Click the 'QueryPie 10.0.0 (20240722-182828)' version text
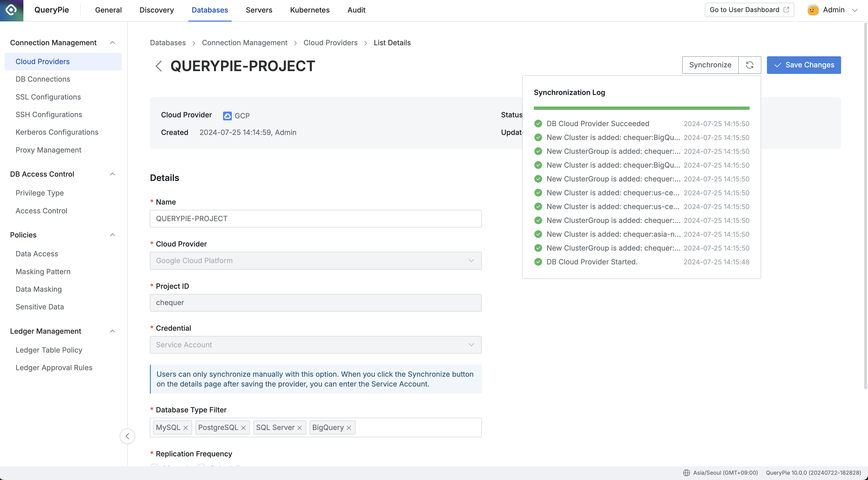868x480 pixels. [x=813, y=473]
